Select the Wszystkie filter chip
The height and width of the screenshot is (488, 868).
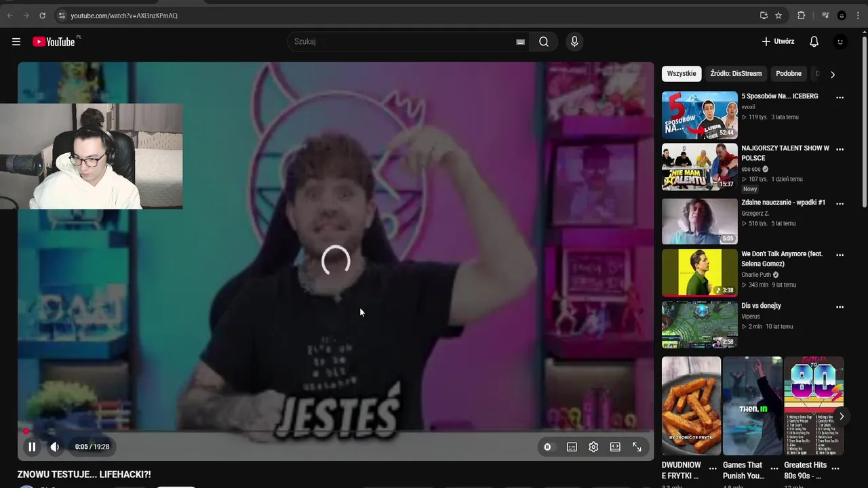[x=682, y=74]
